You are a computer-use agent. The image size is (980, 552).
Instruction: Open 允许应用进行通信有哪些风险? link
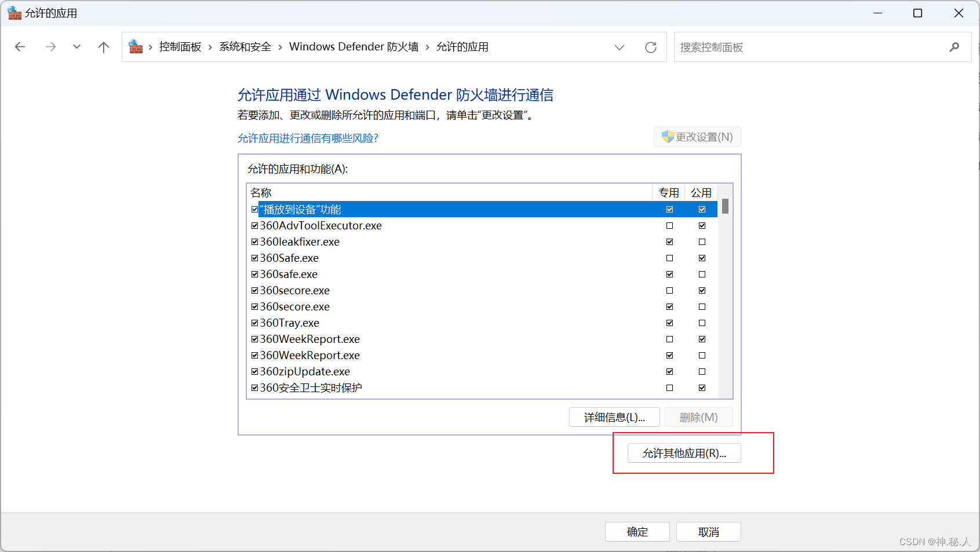[x=308, y=138]
